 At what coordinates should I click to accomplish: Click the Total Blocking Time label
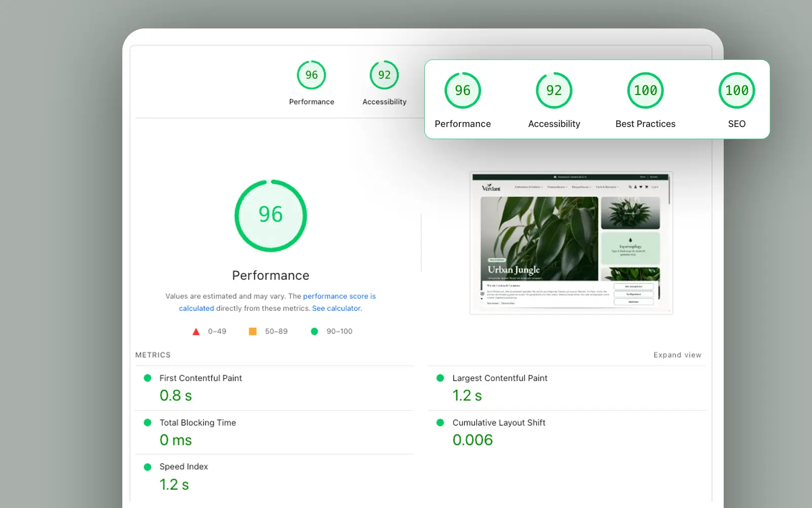(197, 423)
